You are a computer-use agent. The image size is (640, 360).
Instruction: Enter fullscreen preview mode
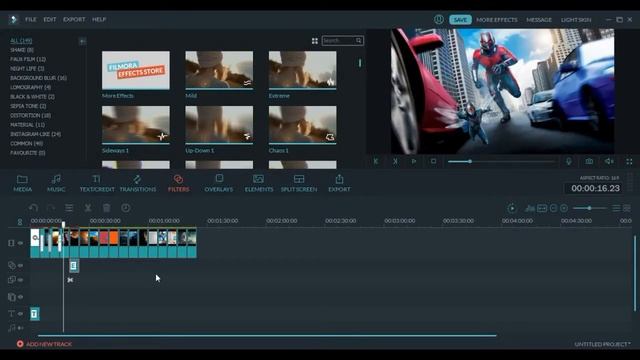point(629,162)
